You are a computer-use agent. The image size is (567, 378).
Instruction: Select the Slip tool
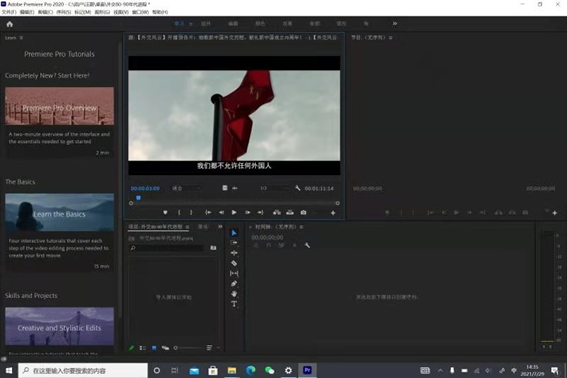click(234, 273)
